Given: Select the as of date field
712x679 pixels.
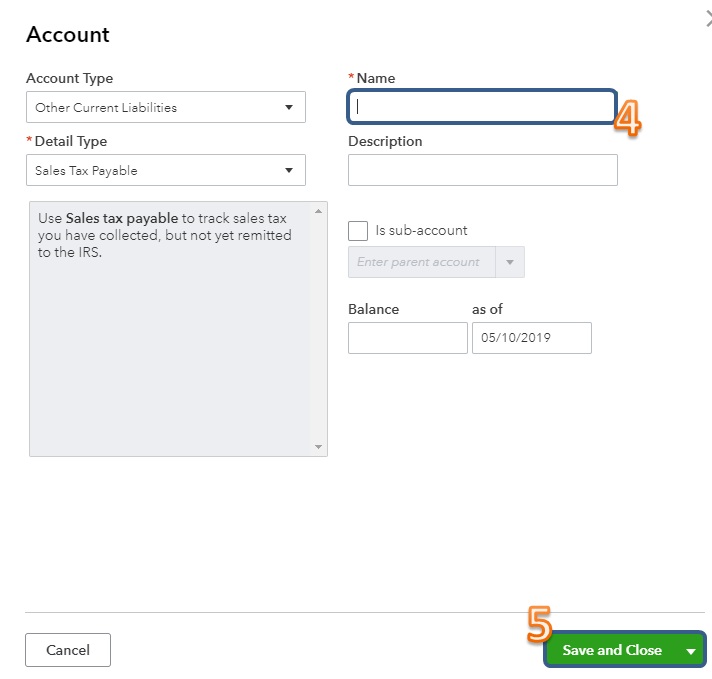Looking at the screenshot, I should point(531,338).
